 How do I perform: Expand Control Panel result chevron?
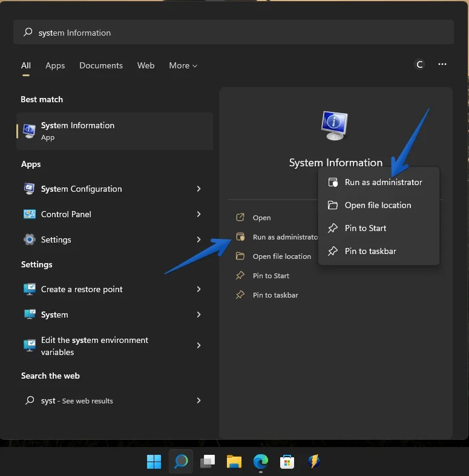coord(198,214)
